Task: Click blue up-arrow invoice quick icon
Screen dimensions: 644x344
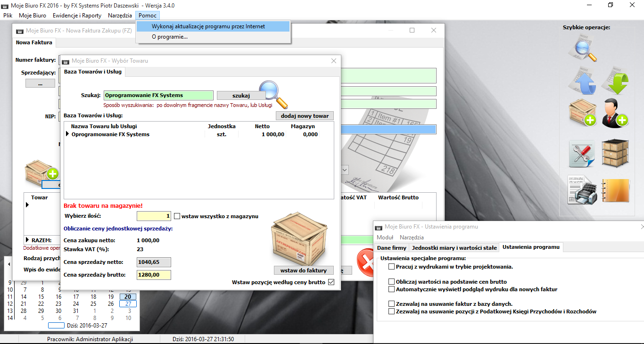Action: coord(582,81)
